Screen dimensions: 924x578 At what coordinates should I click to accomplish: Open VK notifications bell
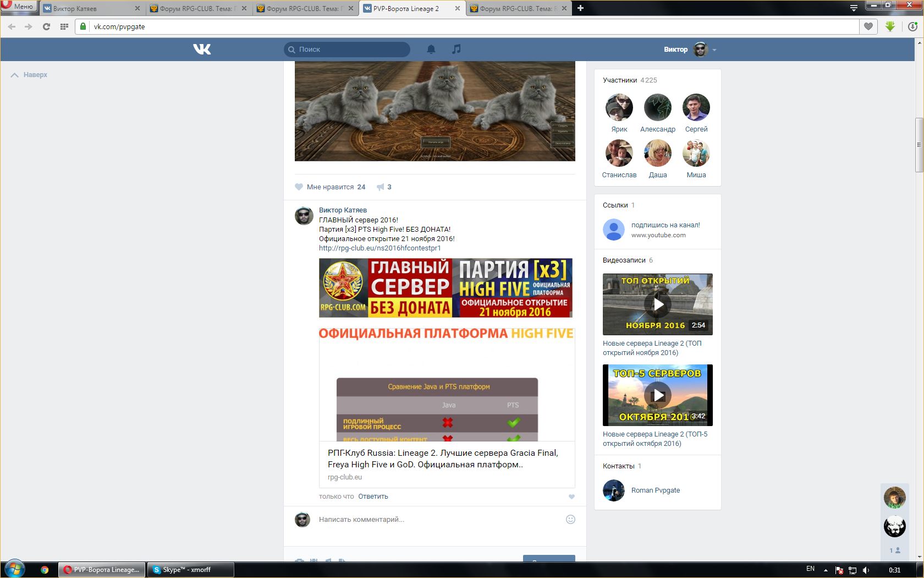(x=431, y=50)
